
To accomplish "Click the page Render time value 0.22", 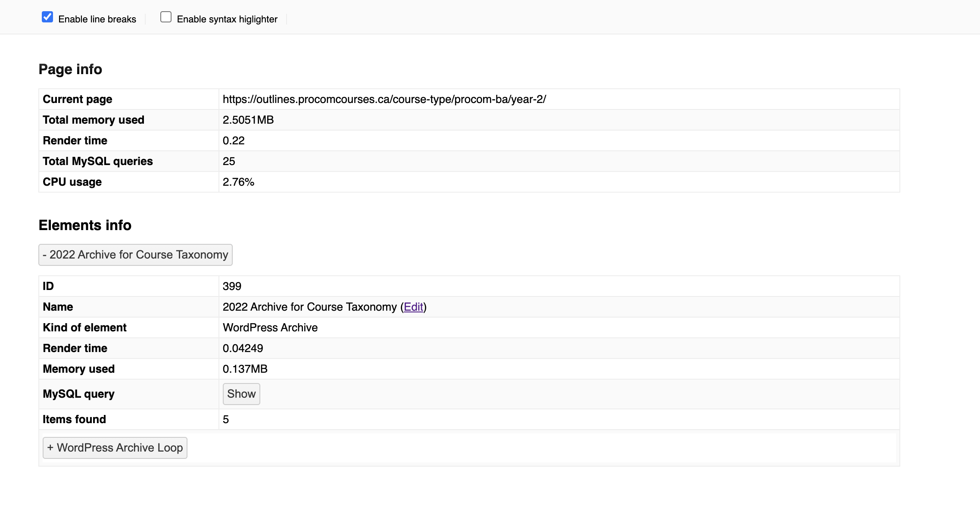I will (x=233, y=140).
